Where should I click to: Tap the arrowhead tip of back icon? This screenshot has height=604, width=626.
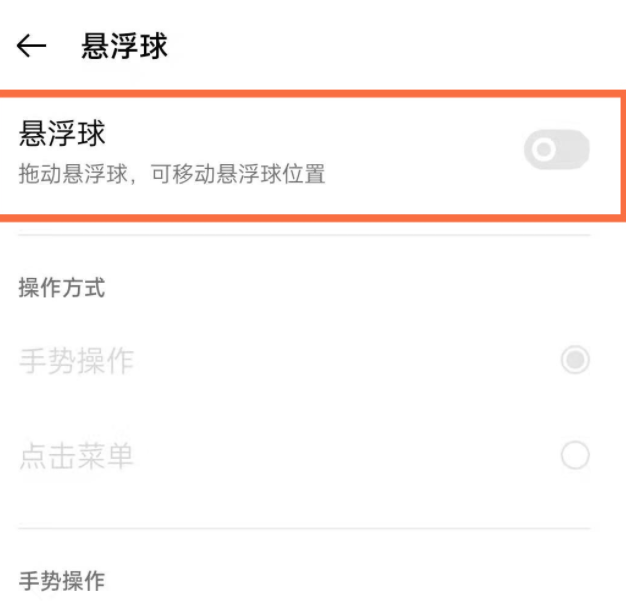21,48
